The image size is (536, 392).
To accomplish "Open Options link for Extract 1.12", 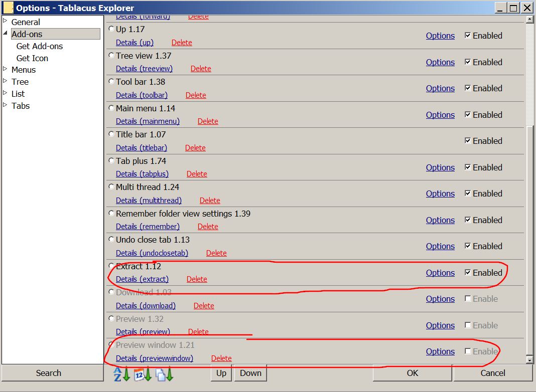I will point(440,273).
